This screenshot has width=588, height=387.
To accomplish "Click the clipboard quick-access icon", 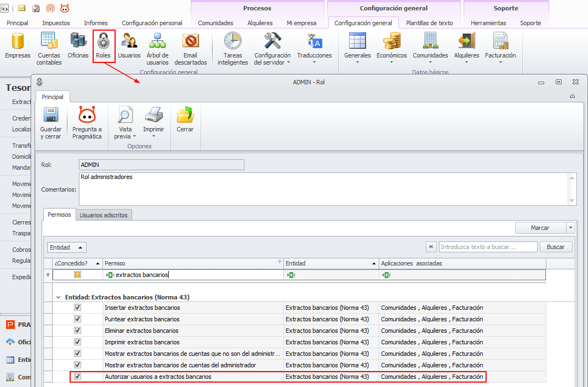I will 36,8.
